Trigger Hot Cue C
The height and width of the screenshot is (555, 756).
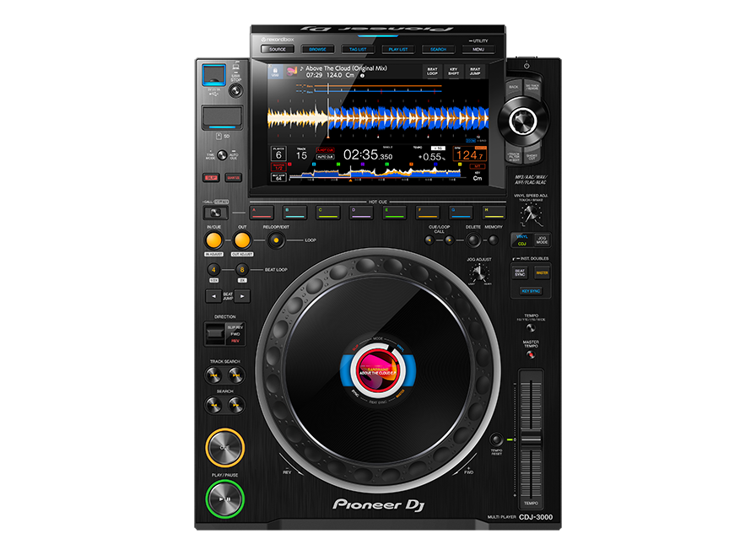pyautogui.click(x=328, y=212)
